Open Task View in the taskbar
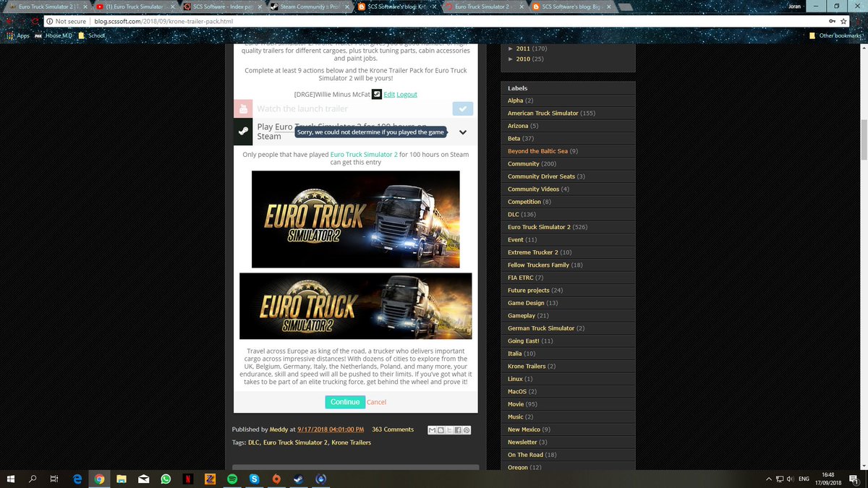This screenshot has width=868, height=488. click(x=54, y=479)
